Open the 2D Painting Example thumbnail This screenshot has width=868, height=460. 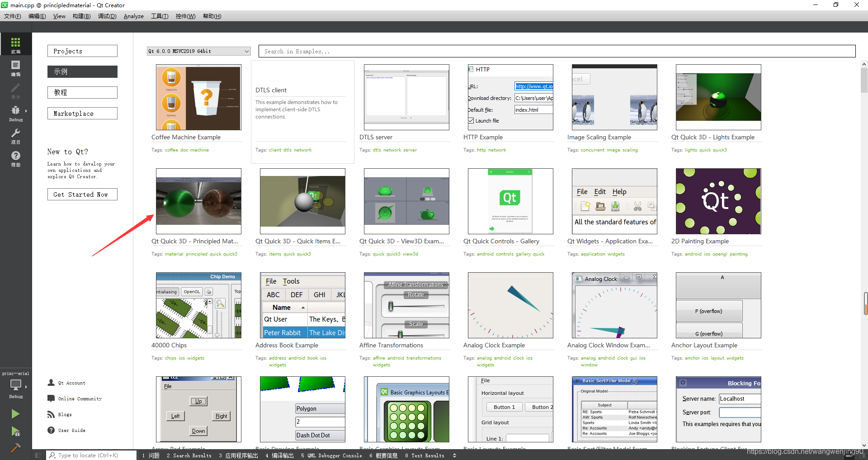[x=718, y=201]
